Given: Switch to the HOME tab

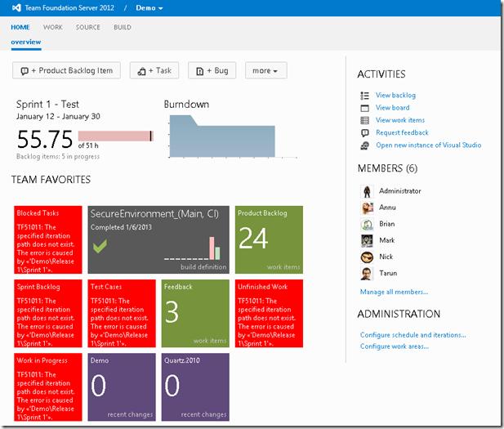Looking at the screenshot, I should [x=20, y=27].
